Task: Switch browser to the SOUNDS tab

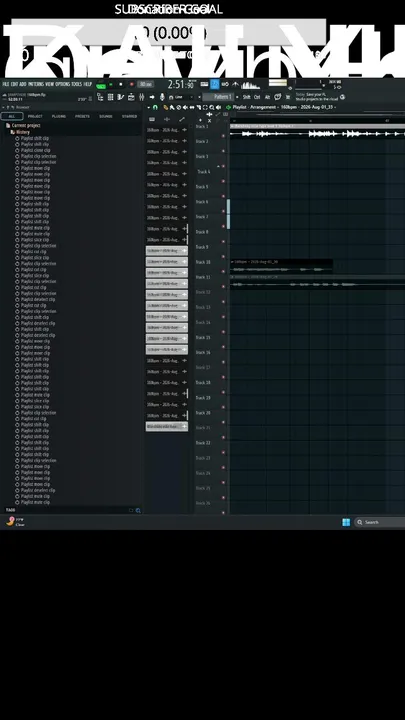Action: coord(106,116)
